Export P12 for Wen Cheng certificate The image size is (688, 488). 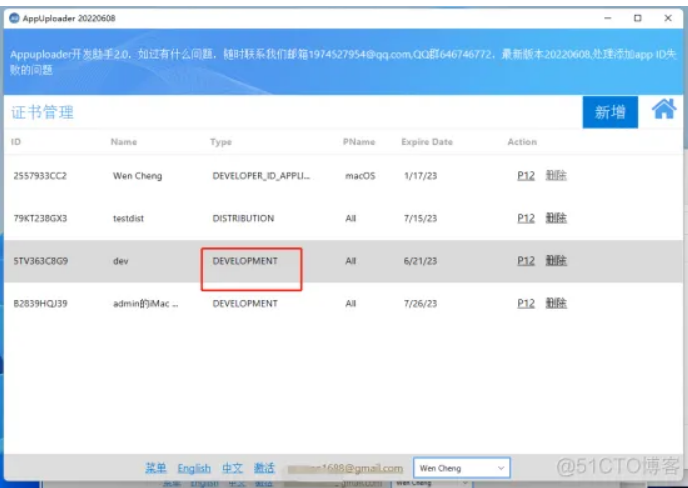(526, 176)
